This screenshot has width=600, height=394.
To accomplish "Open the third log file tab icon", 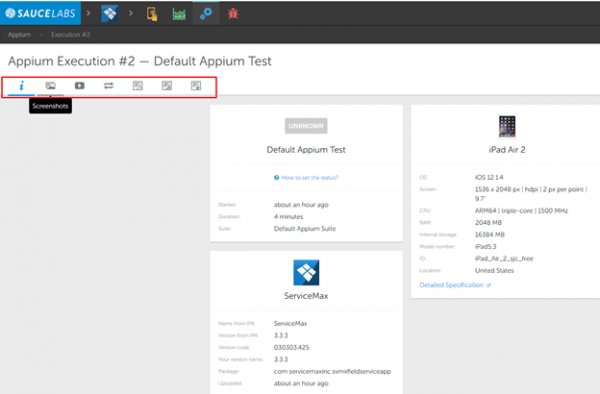I will (x=196, y=86).
